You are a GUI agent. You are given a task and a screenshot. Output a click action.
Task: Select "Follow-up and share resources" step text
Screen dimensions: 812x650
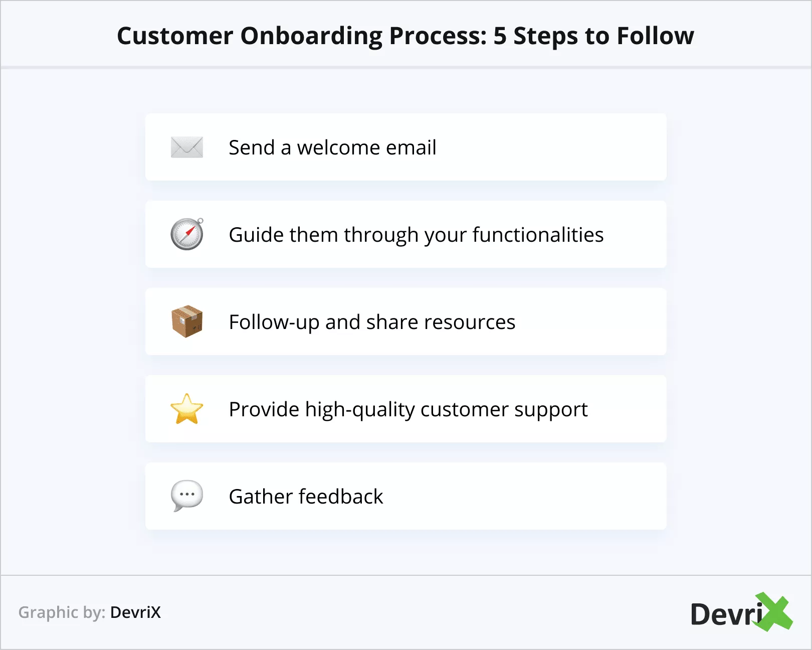372,322
